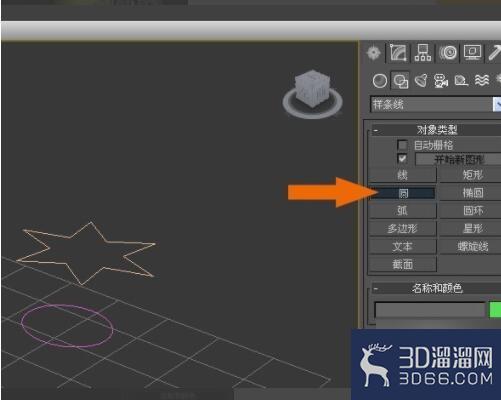Choose the 圆 (Circle) shape button
This screenshot has width=501, height=400.
tap(402, 193)
